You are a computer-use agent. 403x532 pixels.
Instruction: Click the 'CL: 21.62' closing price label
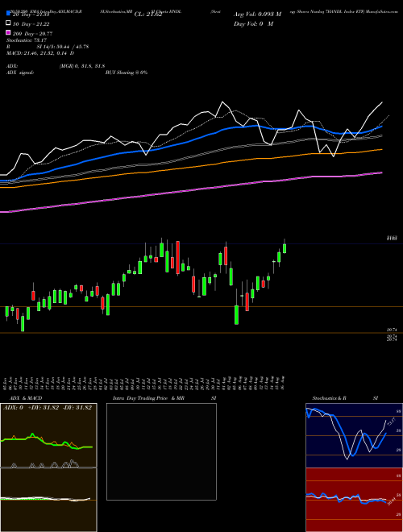148,15
